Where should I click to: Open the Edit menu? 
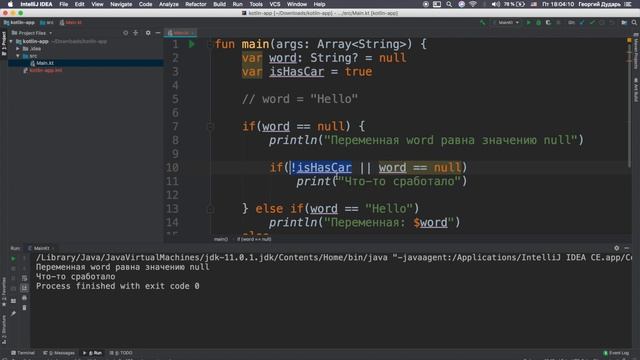coord(80,4)
